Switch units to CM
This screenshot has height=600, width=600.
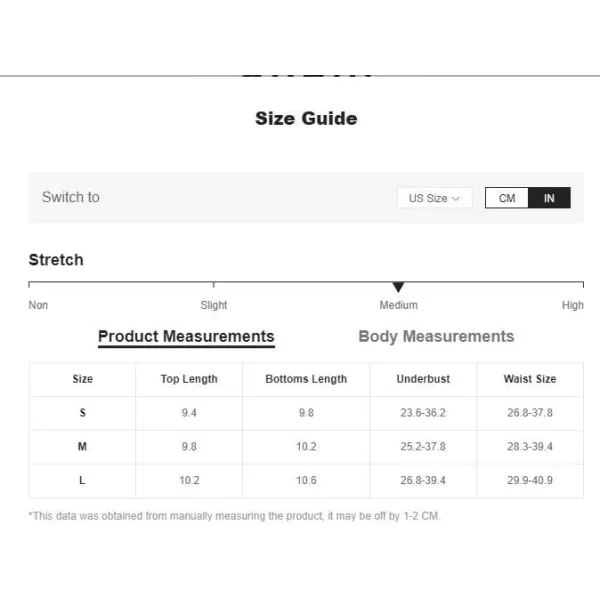point(507,198)
